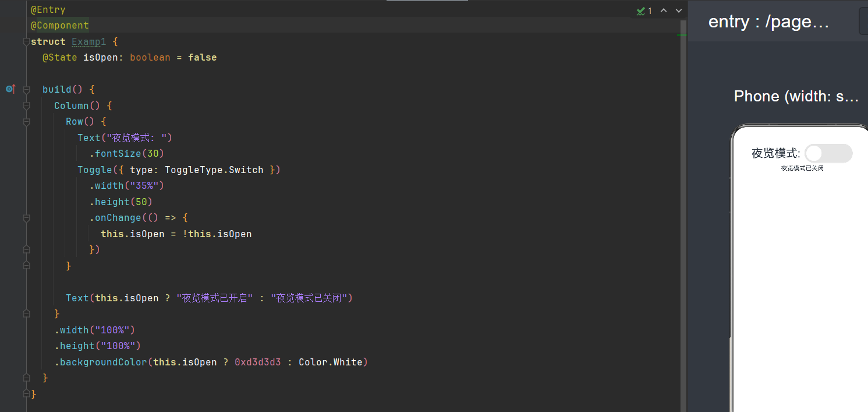Click the "夜览模式已开启" string literal
The width and height of the screenshot is (868, 412).
click(215, 298)
